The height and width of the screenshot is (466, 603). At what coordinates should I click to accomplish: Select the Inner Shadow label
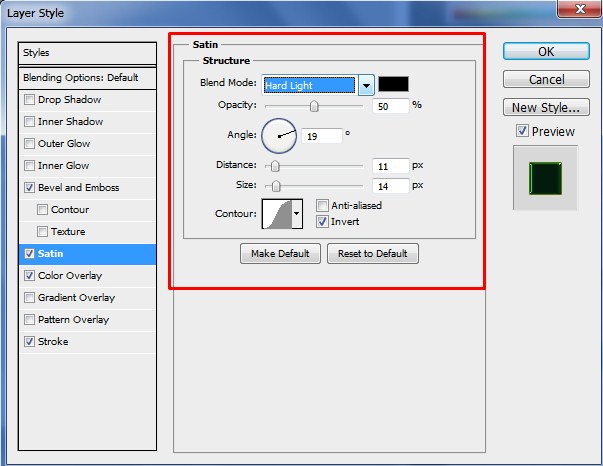coord(70,121)
